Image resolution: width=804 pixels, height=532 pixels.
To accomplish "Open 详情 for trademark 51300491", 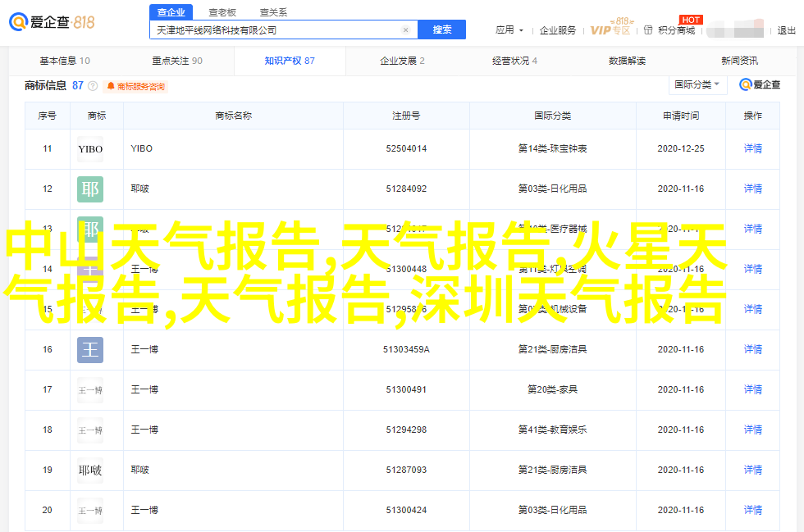I will tap(753, 389).
